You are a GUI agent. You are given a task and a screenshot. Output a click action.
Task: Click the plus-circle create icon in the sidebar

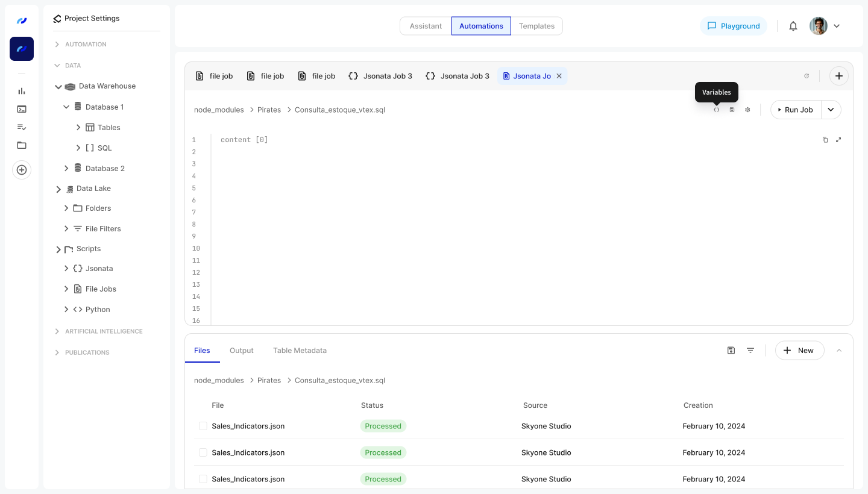[x=22, y=169]
